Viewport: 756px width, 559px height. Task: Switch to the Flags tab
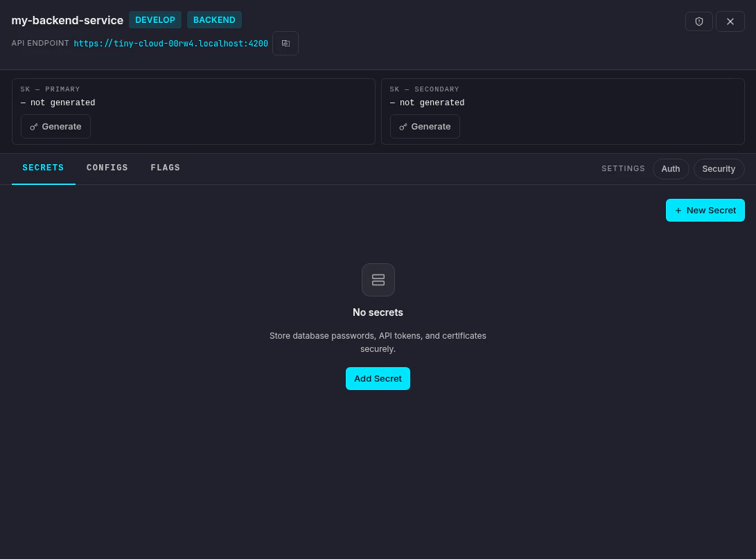(166, 168)
